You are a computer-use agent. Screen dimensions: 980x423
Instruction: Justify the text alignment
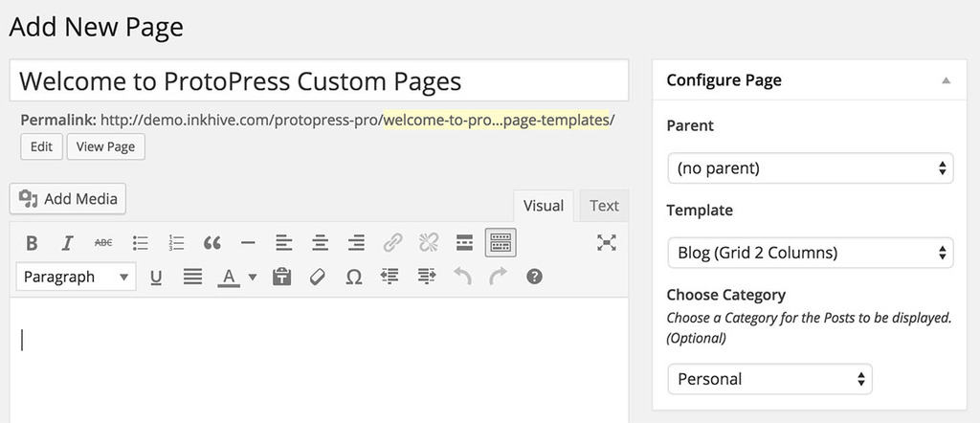(192, 277)
